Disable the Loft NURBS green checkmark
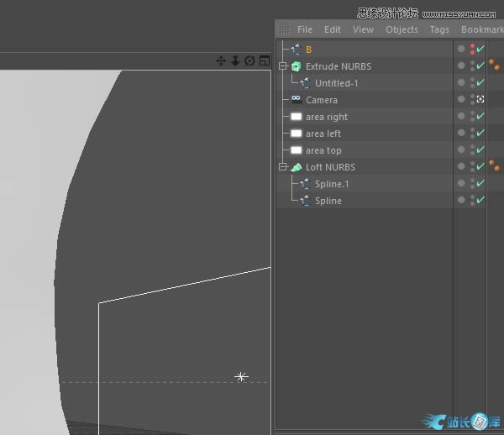This screenshot has height=435, width=504. pos(480,166)
